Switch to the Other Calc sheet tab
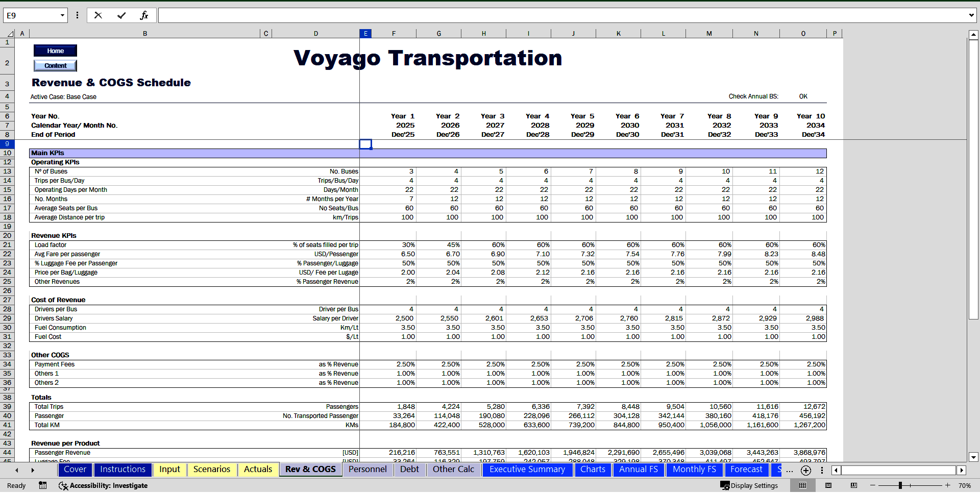The width and height of the screenshot is (980, 493). 453,470
